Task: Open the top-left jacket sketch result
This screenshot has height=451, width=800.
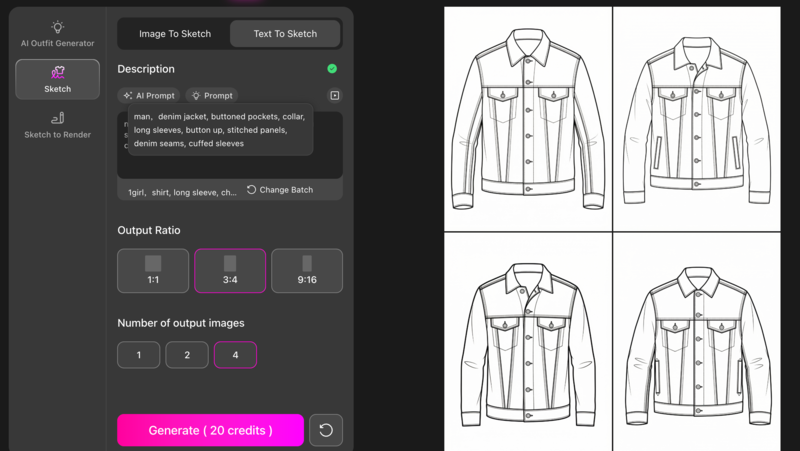Action: 528,119
